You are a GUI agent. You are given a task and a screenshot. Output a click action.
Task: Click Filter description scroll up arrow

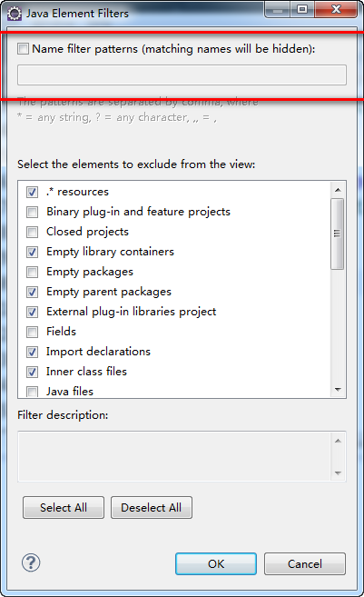(338, 441)
